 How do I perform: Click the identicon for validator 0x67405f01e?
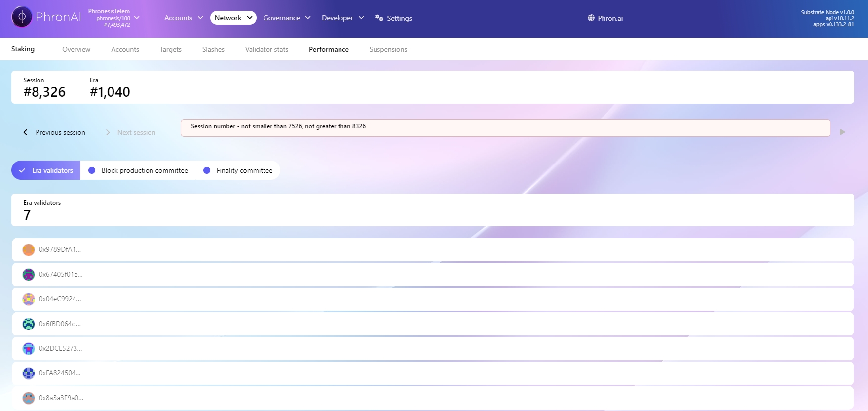tap(29, 275)
